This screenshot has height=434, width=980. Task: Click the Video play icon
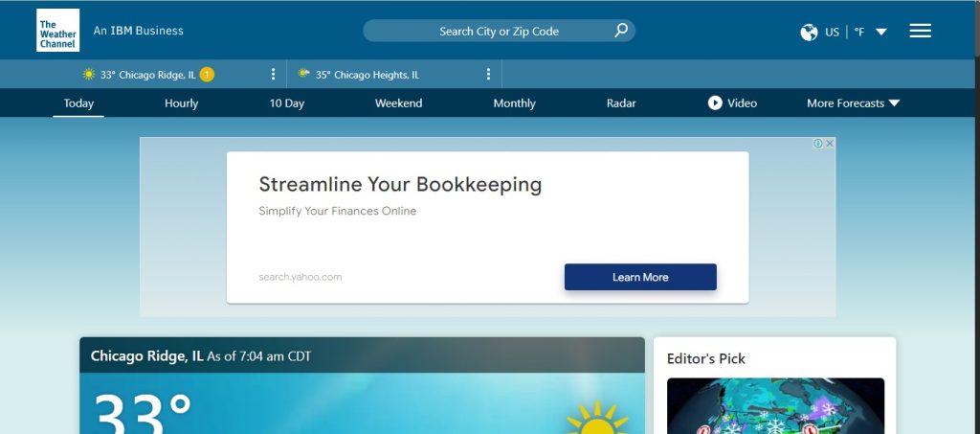(715, 103)
